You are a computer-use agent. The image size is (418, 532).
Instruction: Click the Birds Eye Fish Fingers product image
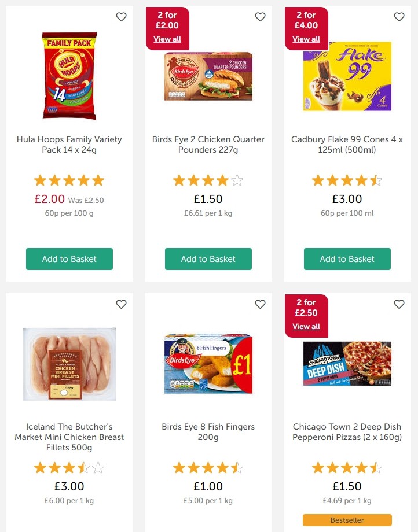pyautogui.click(x=208, y=364)
